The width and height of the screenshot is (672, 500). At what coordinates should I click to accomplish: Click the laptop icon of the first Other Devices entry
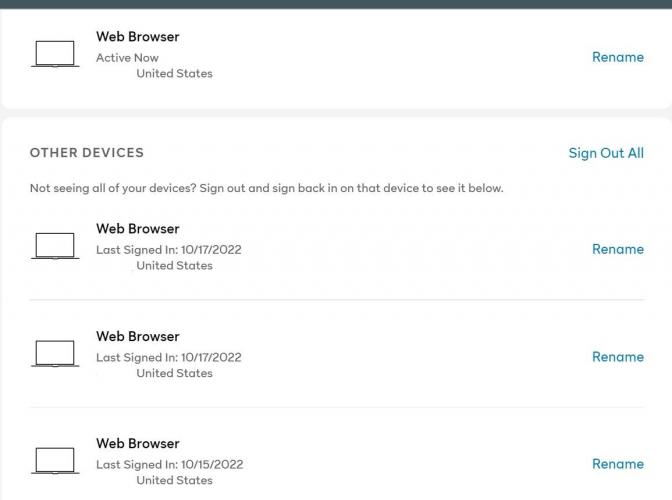coord(55,246)
